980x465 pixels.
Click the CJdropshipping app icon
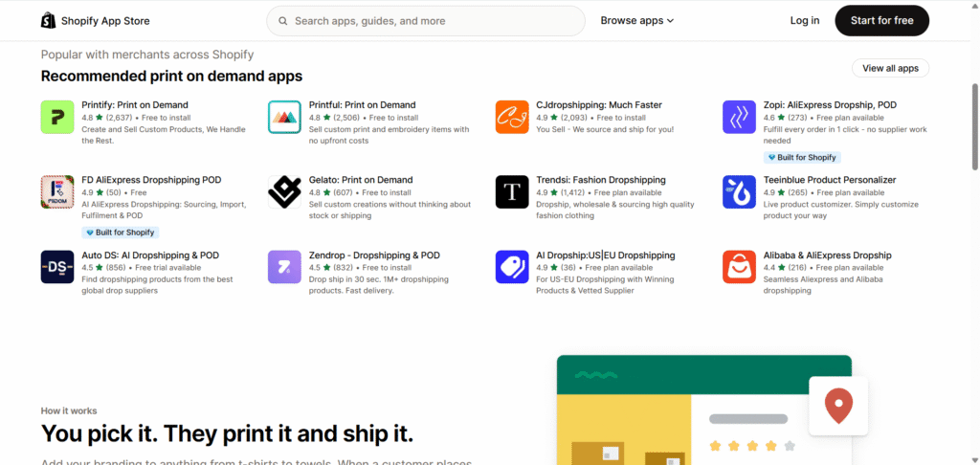click(512, 117)
